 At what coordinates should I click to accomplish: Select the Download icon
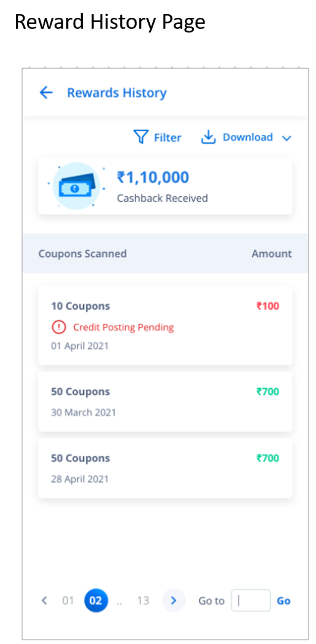click(x=209, y=137)
